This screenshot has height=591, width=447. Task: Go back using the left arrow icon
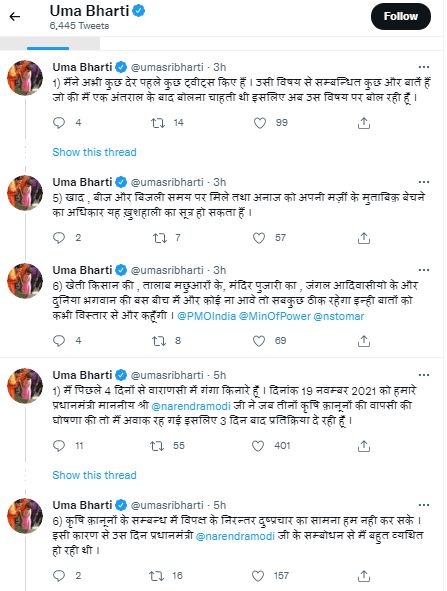coord(14,17)
